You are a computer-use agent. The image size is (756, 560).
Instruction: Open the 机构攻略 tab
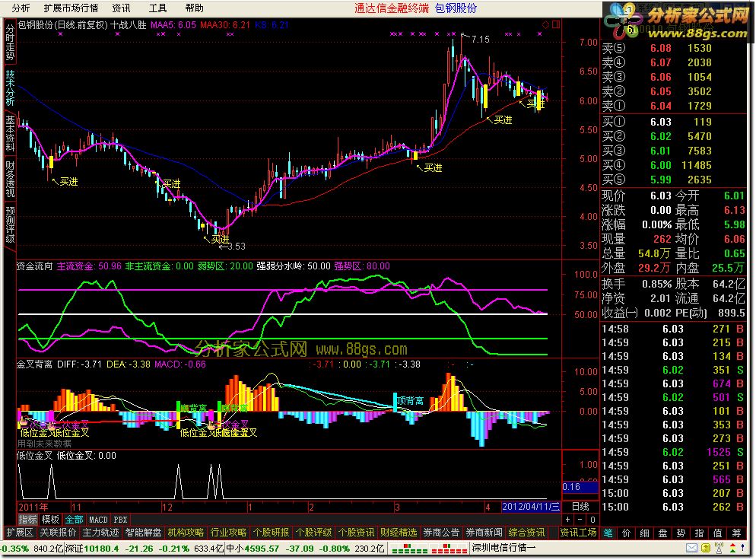pyautogui.click(x=186, y=533)
